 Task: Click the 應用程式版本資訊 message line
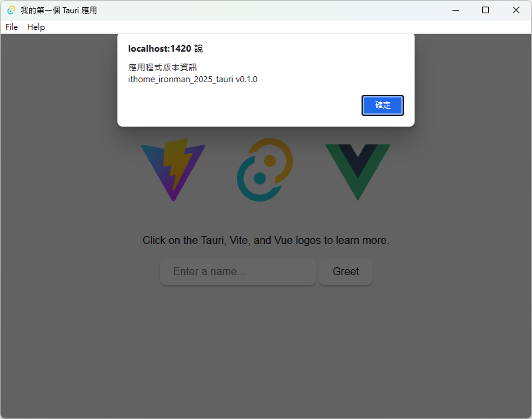click(x=163, y=67)
